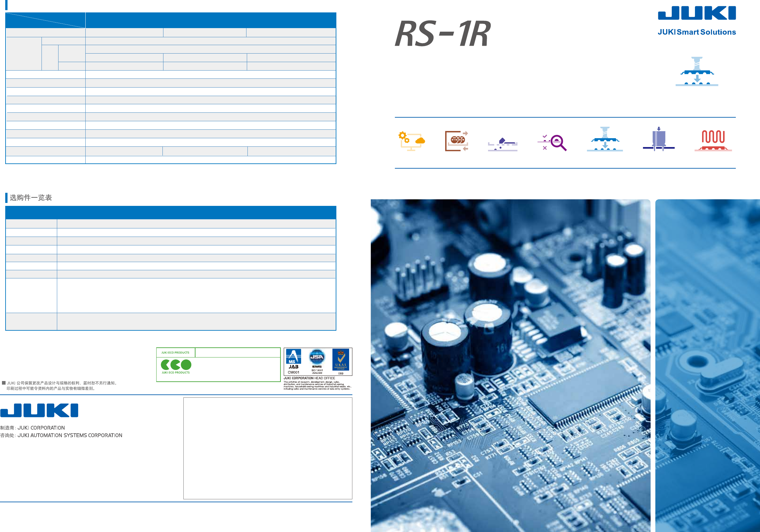760x532 pixels.
Task: Click the capacitor insertion icon
Action: click(658, 139)
